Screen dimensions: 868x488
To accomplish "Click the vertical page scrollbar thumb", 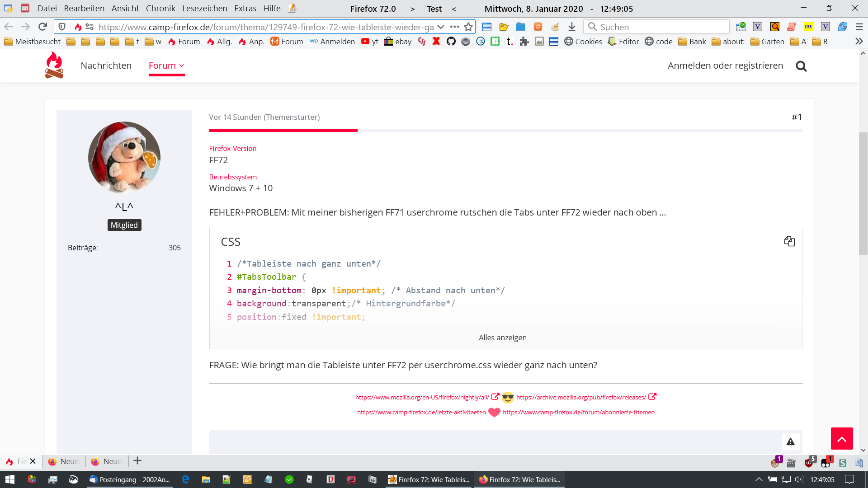I will click(x=863, y=194).
